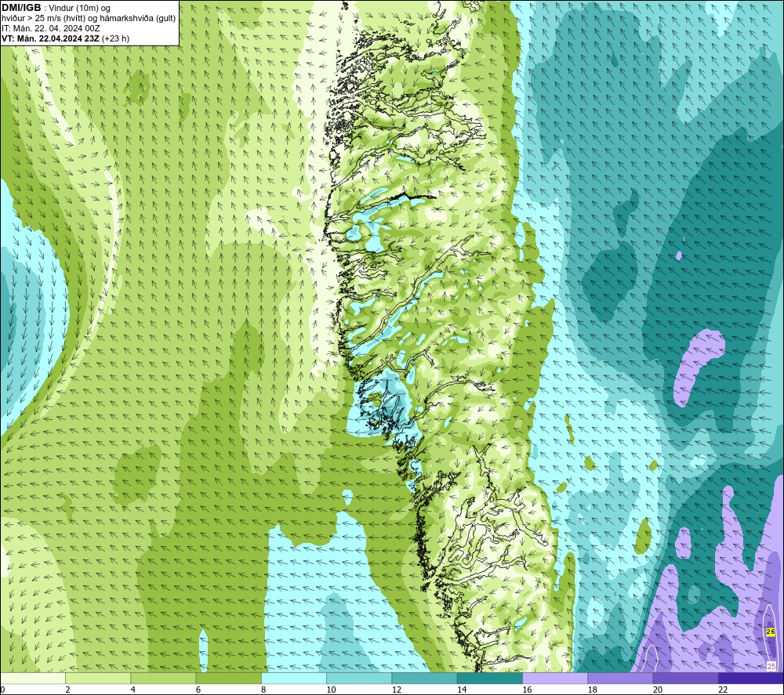Pick the turquoise 10–12 m/s color swatch

click(x=359, y=678)
